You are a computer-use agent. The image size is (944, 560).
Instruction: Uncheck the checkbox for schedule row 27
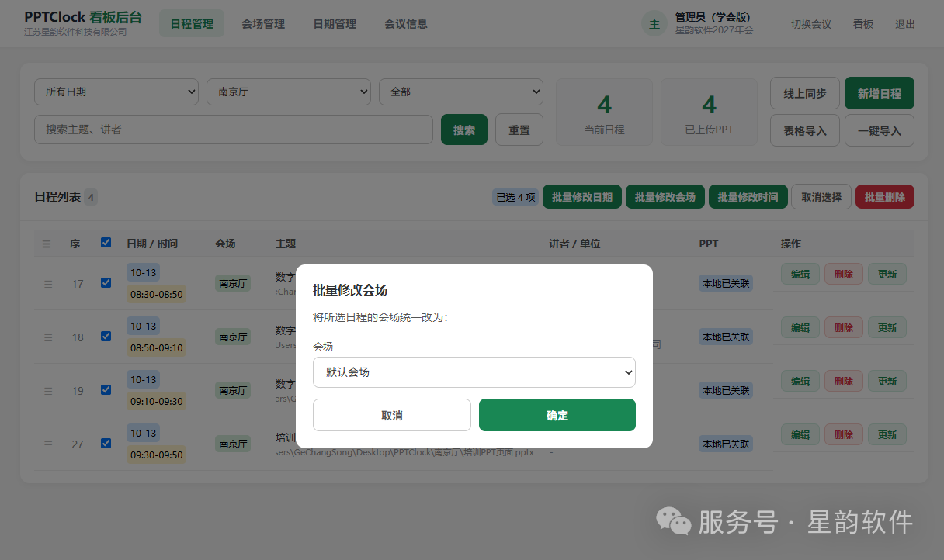[x=106, y=444]
